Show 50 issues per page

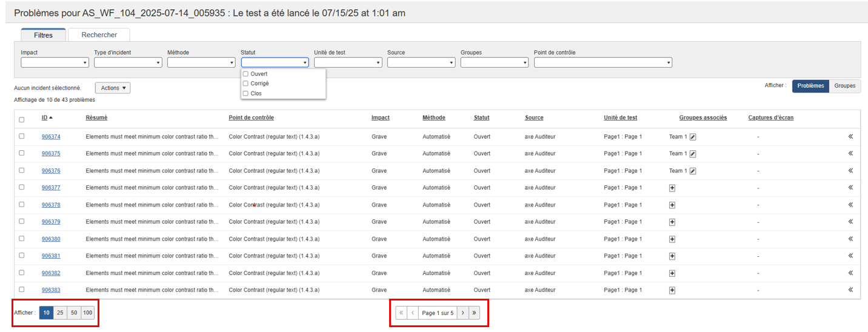coord(74,313)
